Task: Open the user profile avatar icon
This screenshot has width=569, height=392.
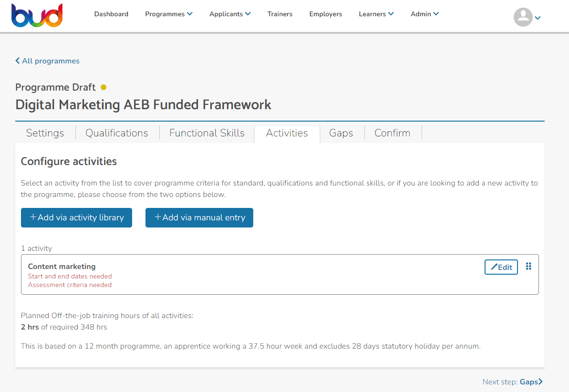Action: [522, 17]
